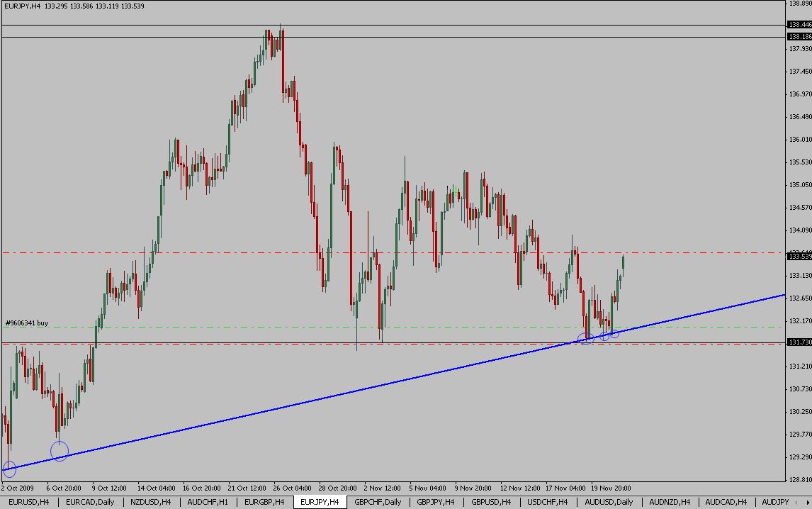Select the NZDUSD,H4 tab

(150, 502)
